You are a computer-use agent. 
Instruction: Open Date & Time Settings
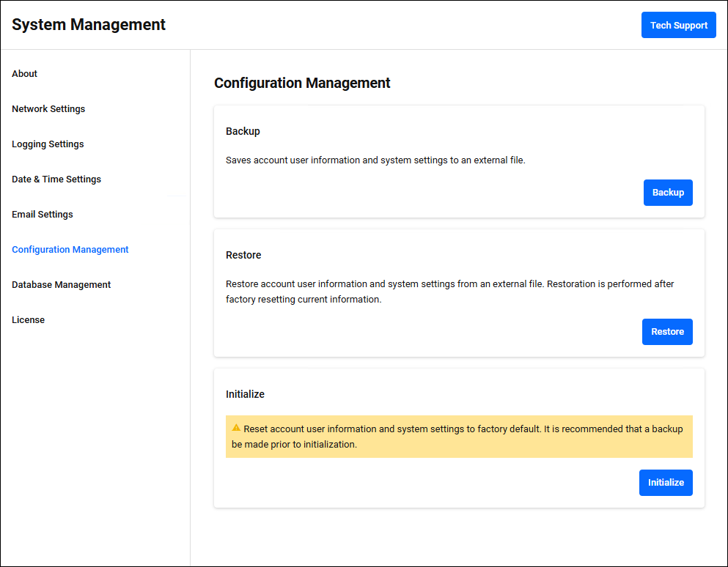(x=56, y=179)
